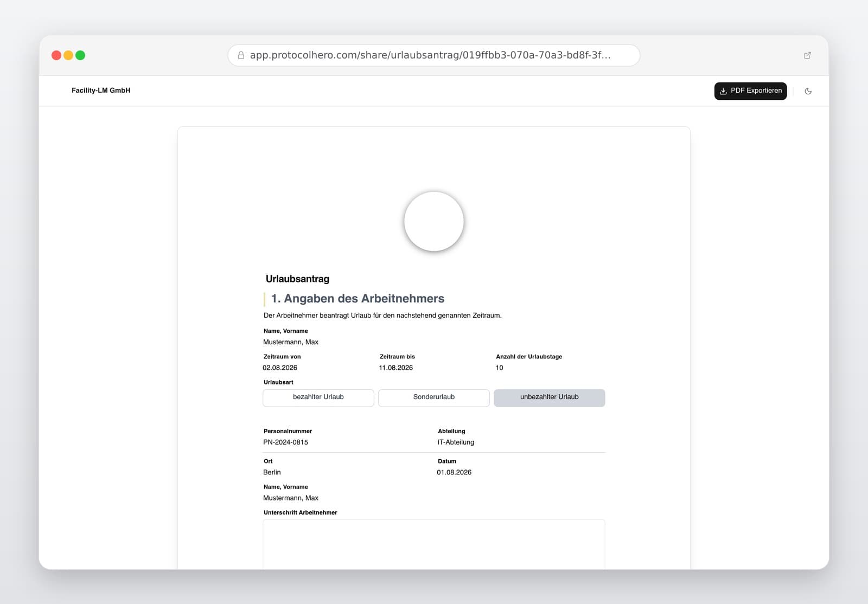Viewport: 868px width, 604px height.
Task: Click the Datum label
Action: click(x=447, y=461)
